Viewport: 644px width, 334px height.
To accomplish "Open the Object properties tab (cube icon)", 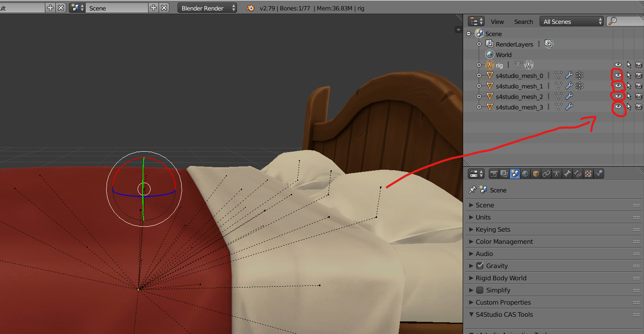I will [536, 173].
